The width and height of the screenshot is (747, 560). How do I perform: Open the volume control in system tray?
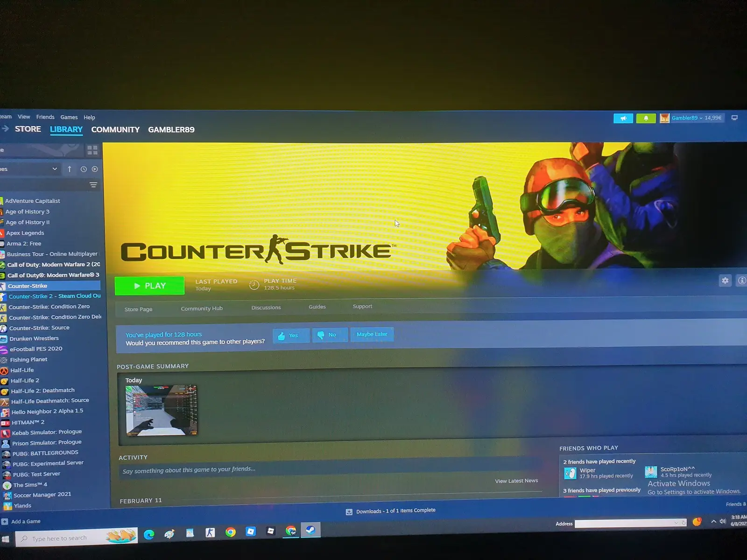coord(723,521)
